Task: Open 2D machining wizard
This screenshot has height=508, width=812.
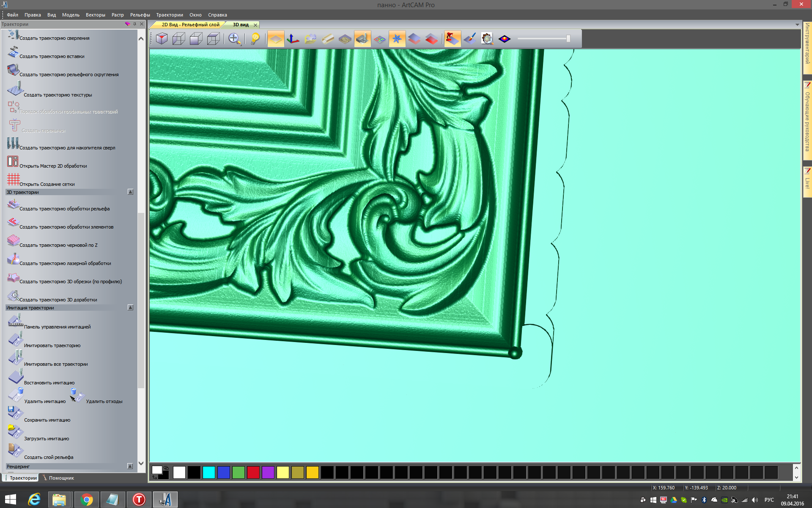Action: tap(53, 166)
